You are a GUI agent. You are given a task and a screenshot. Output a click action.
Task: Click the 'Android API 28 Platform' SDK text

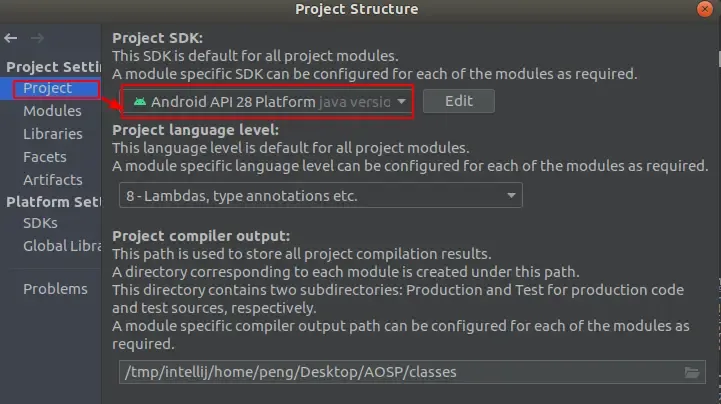tap(233, 102)
